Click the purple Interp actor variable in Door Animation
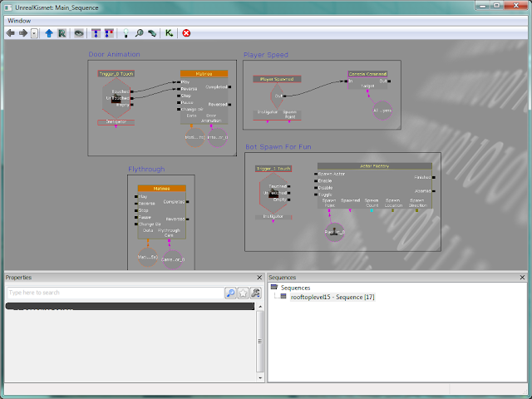Viewport: 532px width, 399px height. click(217, 137)
